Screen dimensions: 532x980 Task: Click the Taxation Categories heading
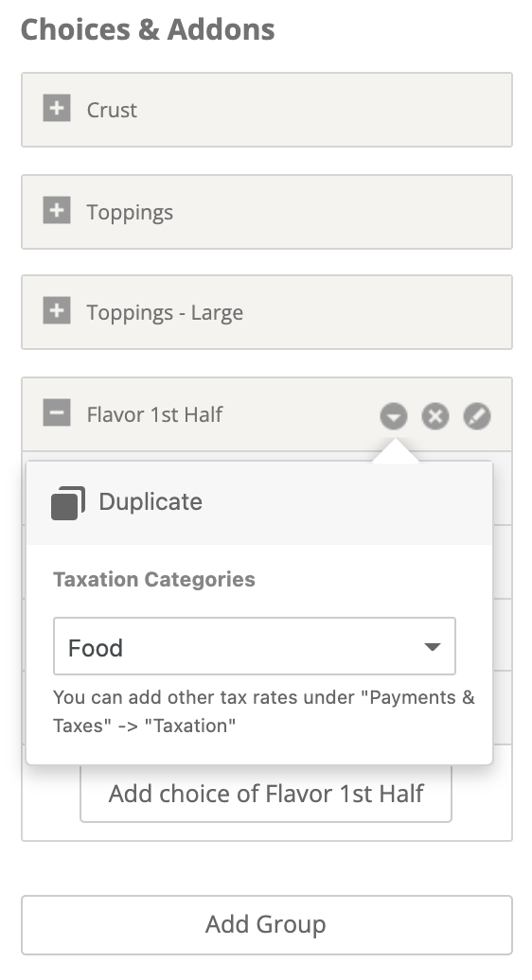click(154, 579)
